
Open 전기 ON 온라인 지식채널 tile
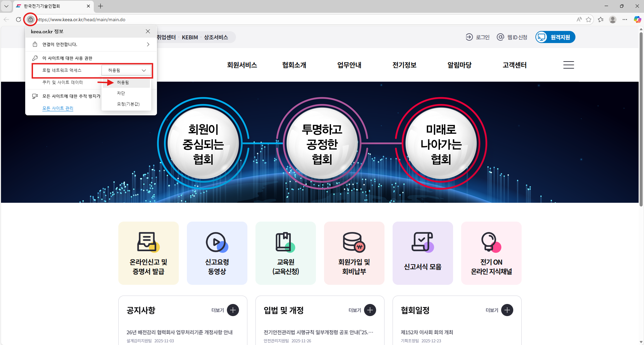tap(491, 253)
